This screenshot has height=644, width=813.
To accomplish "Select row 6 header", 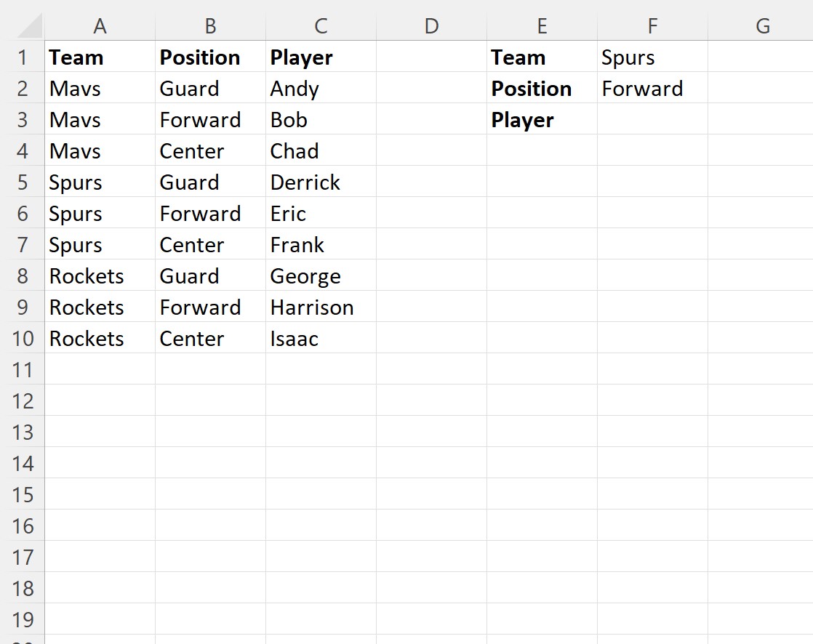I will coord(23,214).
